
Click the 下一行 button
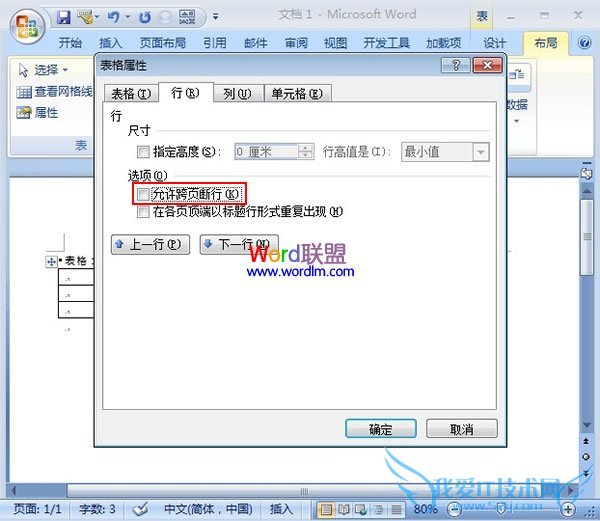point(239,244)
